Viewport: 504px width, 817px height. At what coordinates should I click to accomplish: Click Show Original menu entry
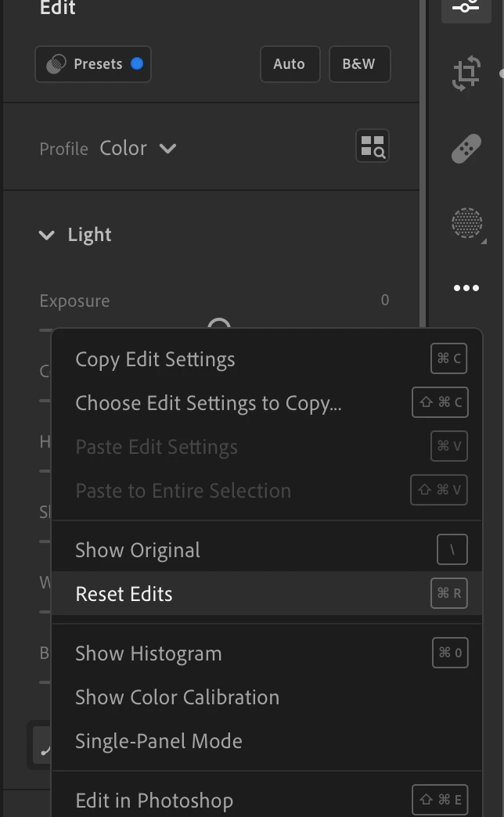coord(138,550)
